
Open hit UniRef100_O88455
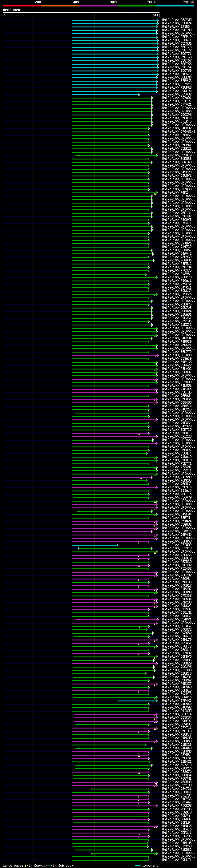pos(177,402)
